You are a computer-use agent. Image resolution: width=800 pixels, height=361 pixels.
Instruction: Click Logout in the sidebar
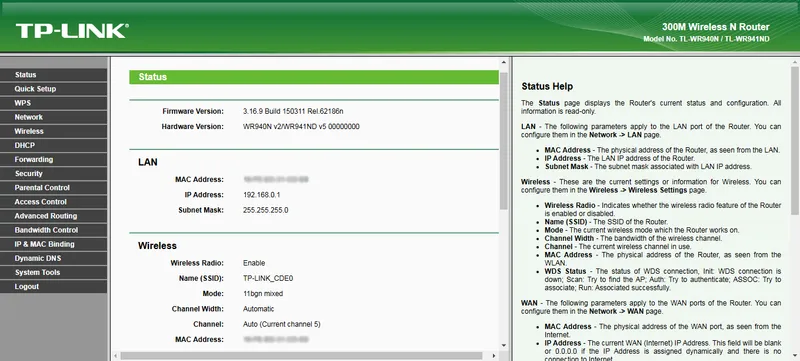[x=54, y=287]
